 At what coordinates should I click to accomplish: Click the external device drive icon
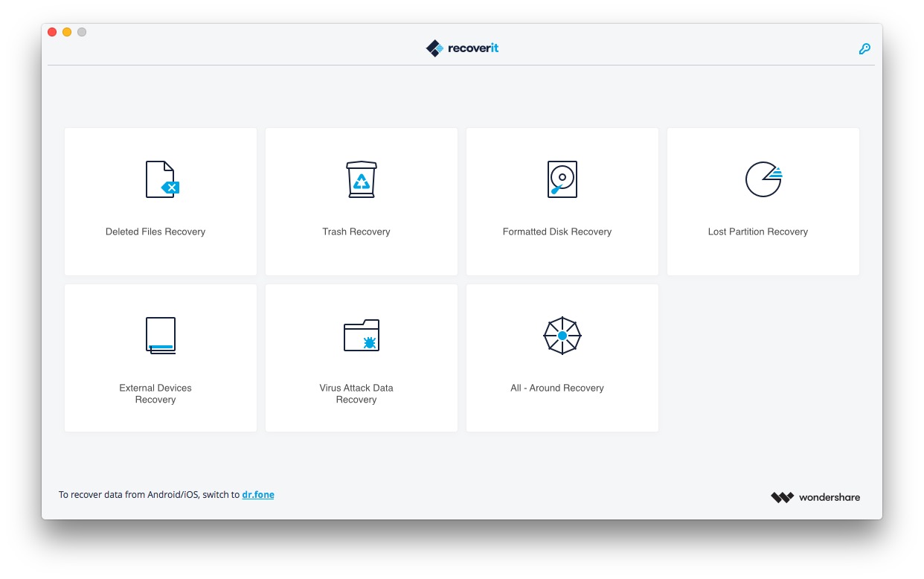(x=161, y=336)
